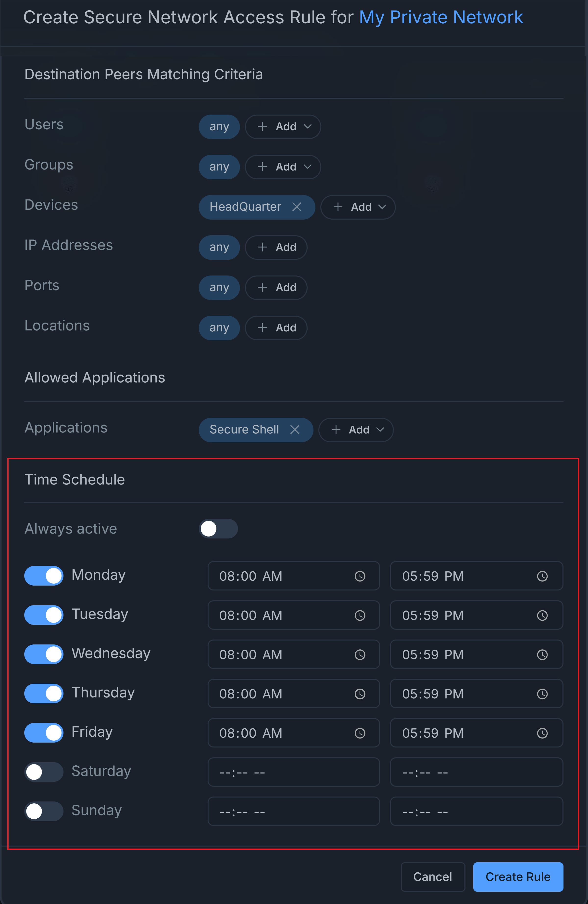Open the Devices Add dropdown

pos(358,207)
